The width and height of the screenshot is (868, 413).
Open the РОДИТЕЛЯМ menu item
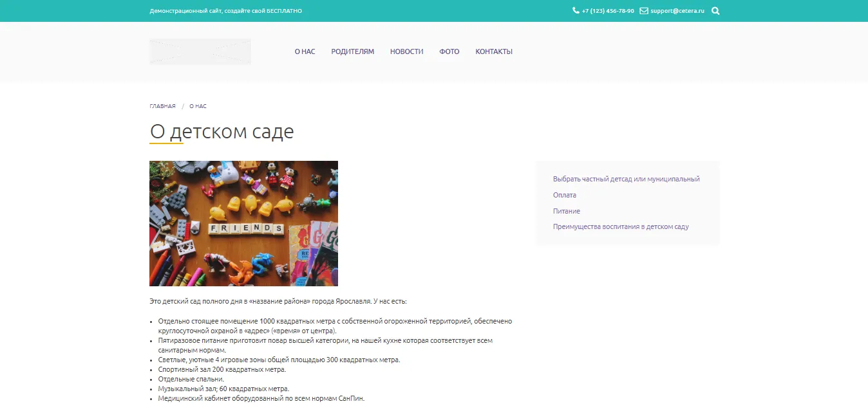point(352,51)
